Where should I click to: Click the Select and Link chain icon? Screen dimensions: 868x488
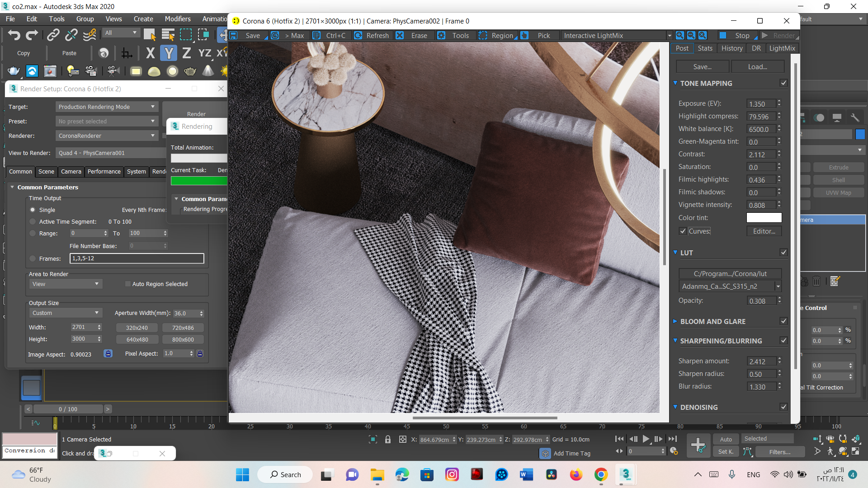pyautogui.click(x=53, y=35)
